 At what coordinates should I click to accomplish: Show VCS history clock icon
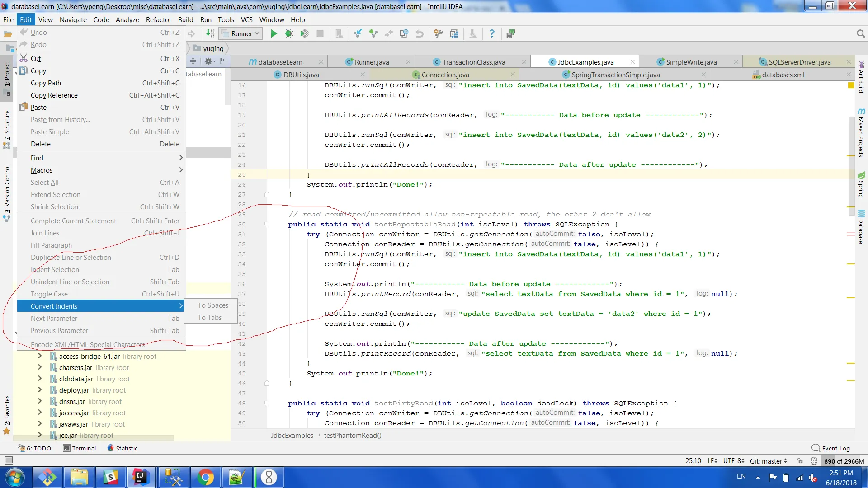[404, 34]
